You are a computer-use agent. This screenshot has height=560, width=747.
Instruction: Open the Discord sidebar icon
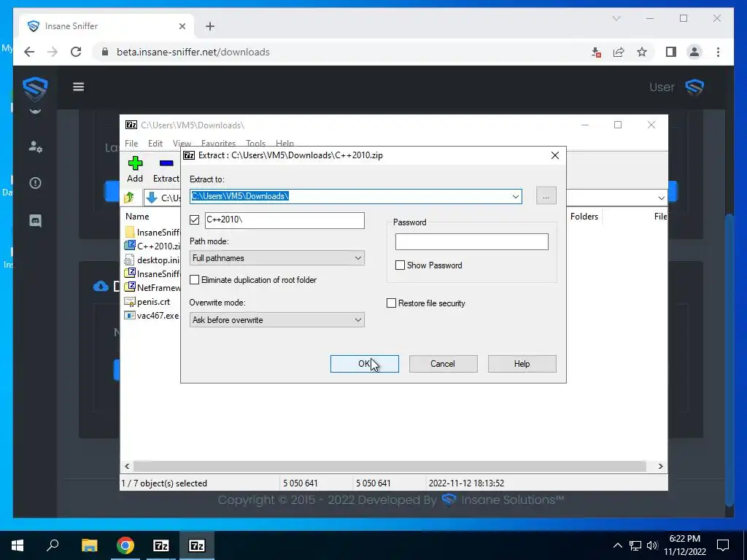click(35, 221)
